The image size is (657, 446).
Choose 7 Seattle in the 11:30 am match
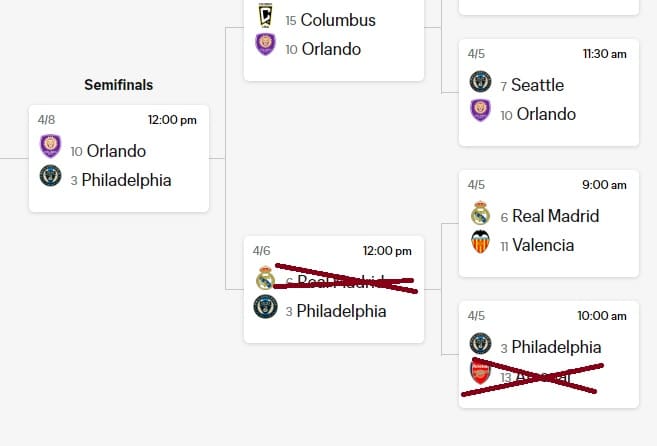532,85
